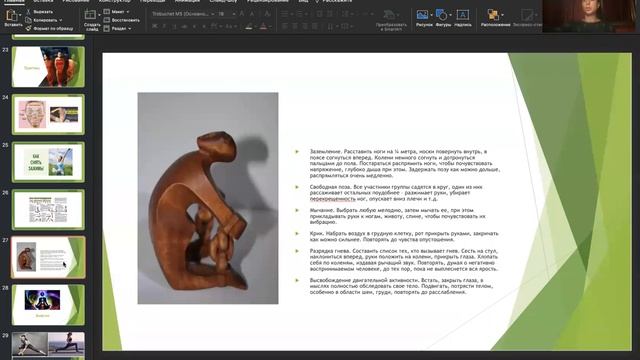640x360 pixels.
Task: Open the Arrange (Расположение) dropdown arrow
Action: [x=502, y=15]
